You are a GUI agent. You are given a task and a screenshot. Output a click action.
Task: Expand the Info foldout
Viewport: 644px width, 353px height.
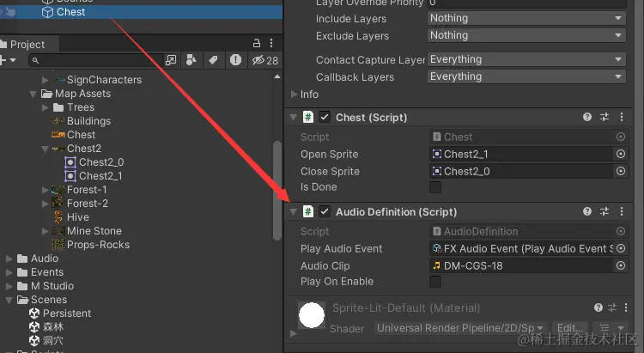(294, 94)
